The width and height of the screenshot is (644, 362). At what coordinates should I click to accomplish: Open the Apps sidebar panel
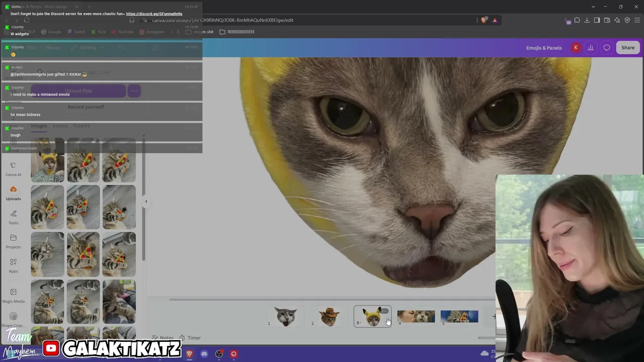click(13, 265)
